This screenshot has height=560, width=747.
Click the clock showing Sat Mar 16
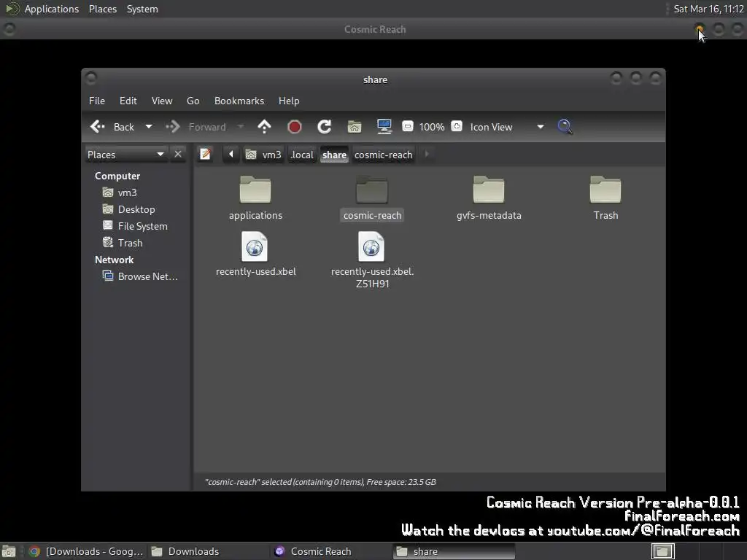(708, 9)
